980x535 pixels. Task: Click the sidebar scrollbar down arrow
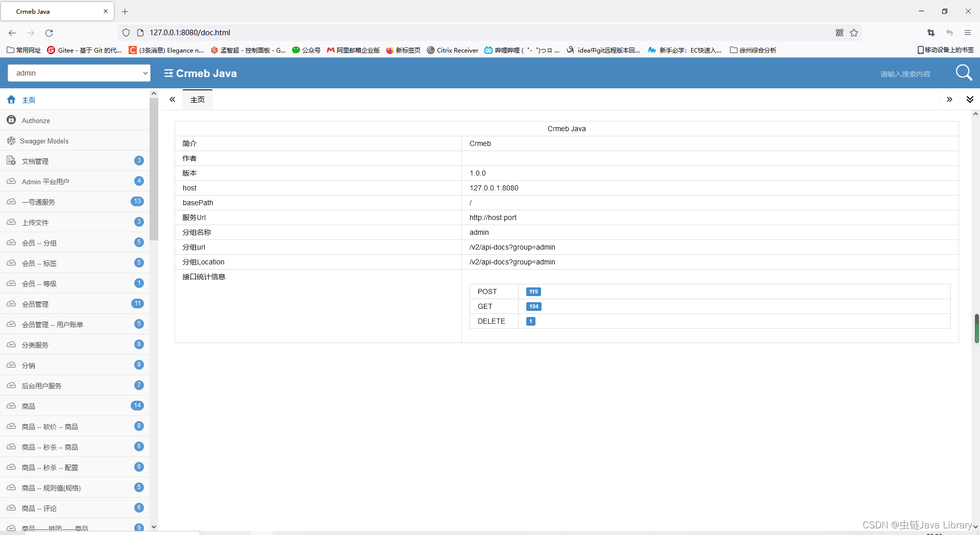154,527
